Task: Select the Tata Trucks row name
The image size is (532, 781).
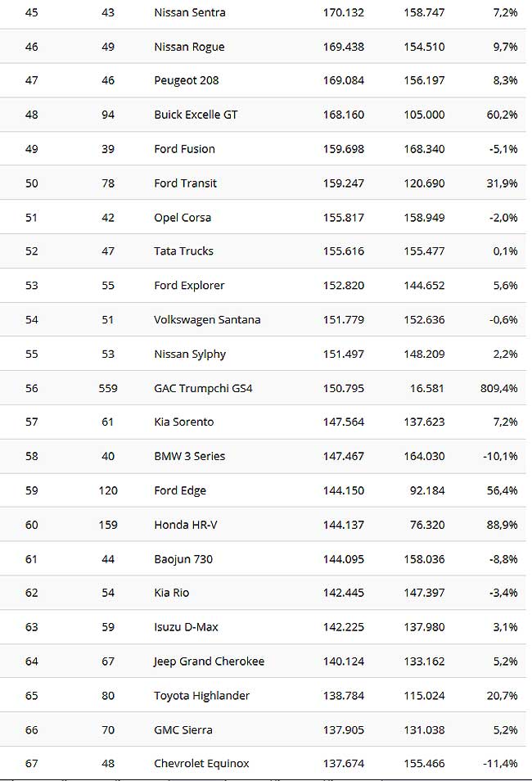Action: [x=183, y=251]
